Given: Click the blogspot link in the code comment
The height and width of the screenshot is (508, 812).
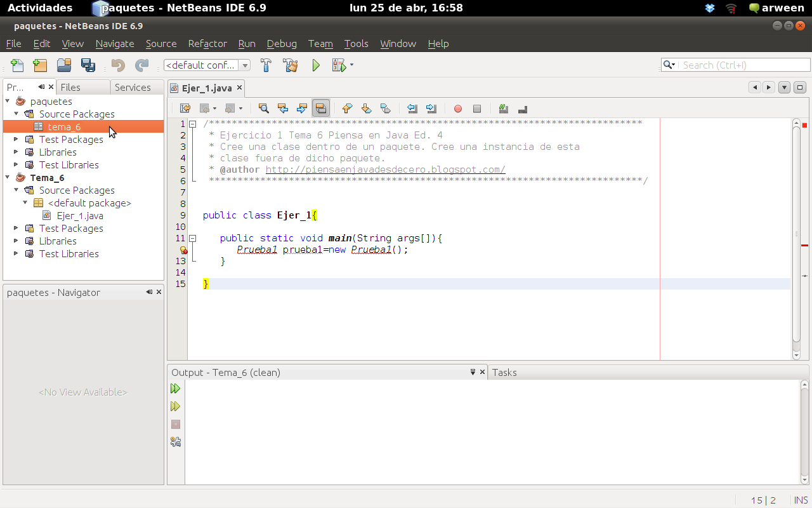Looking at the screenshot, I should tap(386, 169).
